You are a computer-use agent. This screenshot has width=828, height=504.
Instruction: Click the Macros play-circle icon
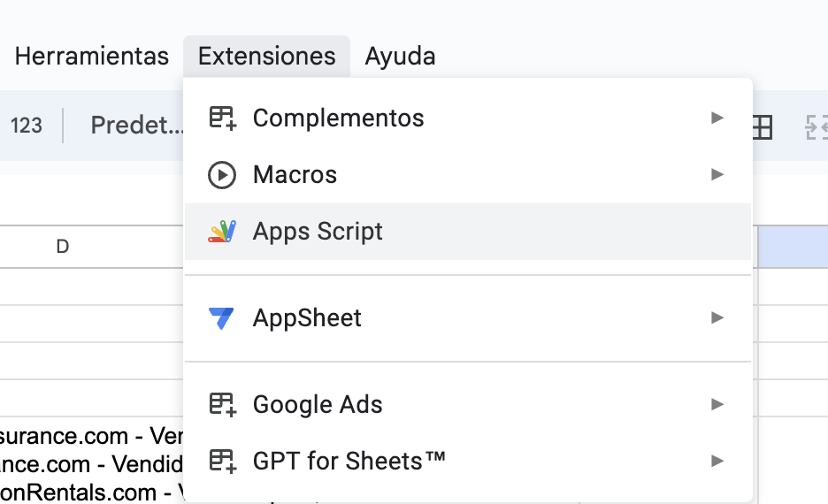221,175
